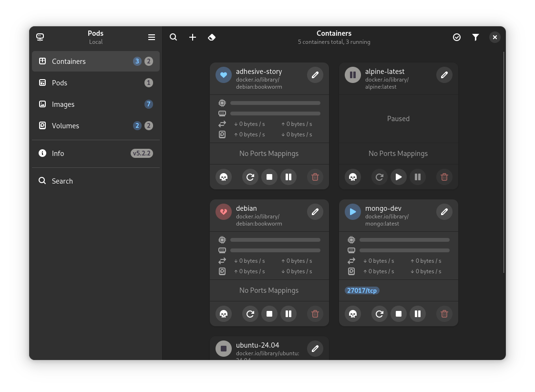Viewport: 535px width, 392px height.
Task: Click the mongo-dev running status icon
Action: pos(353,212)
